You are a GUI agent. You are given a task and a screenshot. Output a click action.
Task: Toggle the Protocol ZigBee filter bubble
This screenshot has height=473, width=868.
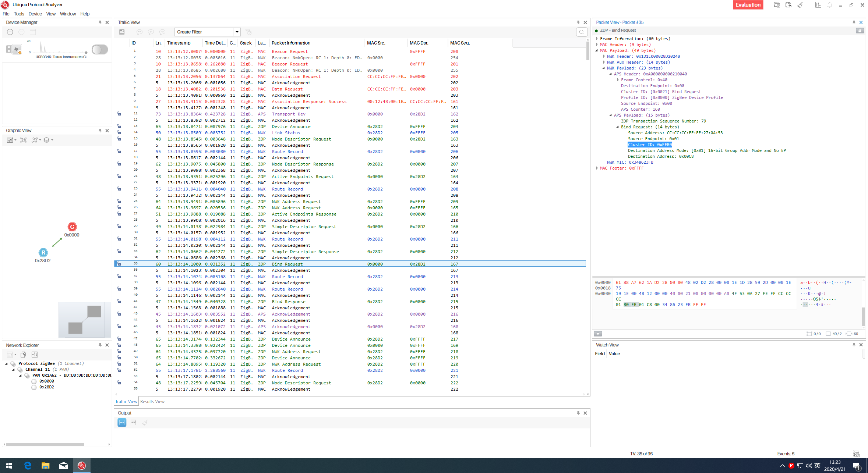coord(13,364)
